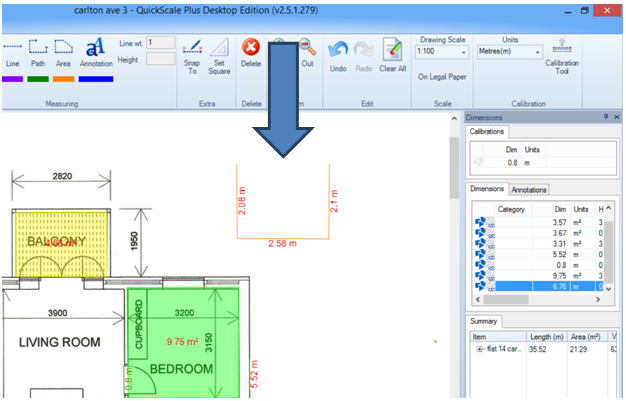The width and height of the screenshot is (626, 401).
Task: Expand the flat 14 car... summary item
Action: (479, 349)
